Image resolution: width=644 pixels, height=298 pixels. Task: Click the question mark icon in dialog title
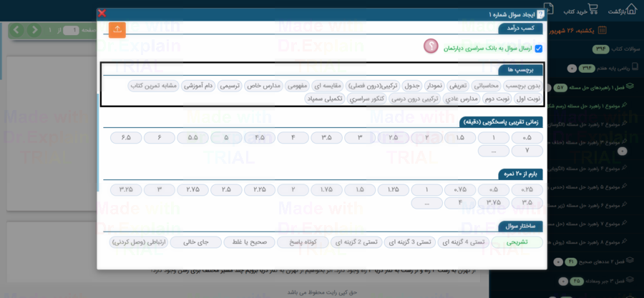[540, 15]
